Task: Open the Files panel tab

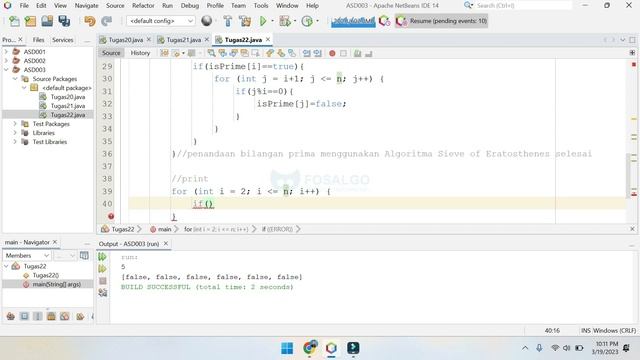Action: (x=38, y=40)
